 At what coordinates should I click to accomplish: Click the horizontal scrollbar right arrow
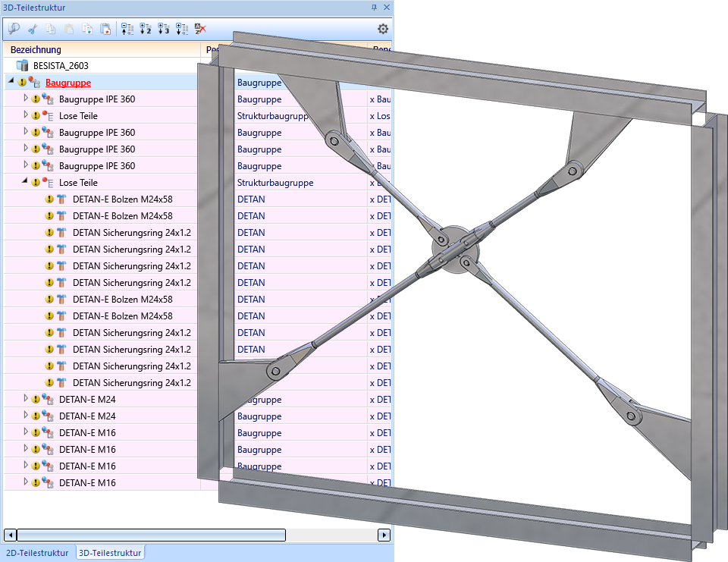pos(384,535)
